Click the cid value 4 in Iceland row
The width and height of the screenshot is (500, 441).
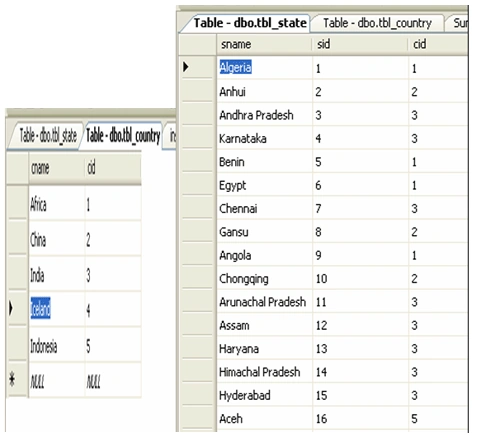(113, 310)
